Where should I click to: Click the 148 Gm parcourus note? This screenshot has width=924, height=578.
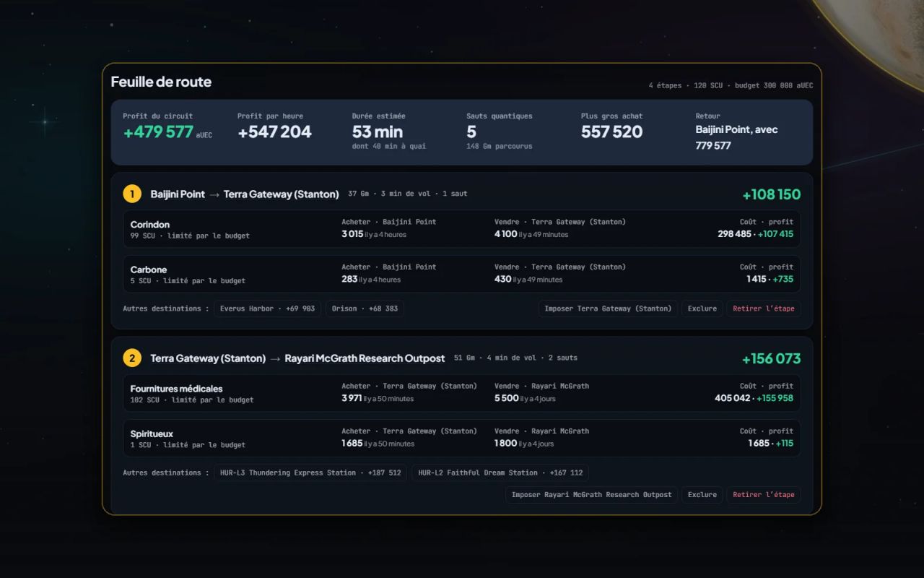(500, 146)
